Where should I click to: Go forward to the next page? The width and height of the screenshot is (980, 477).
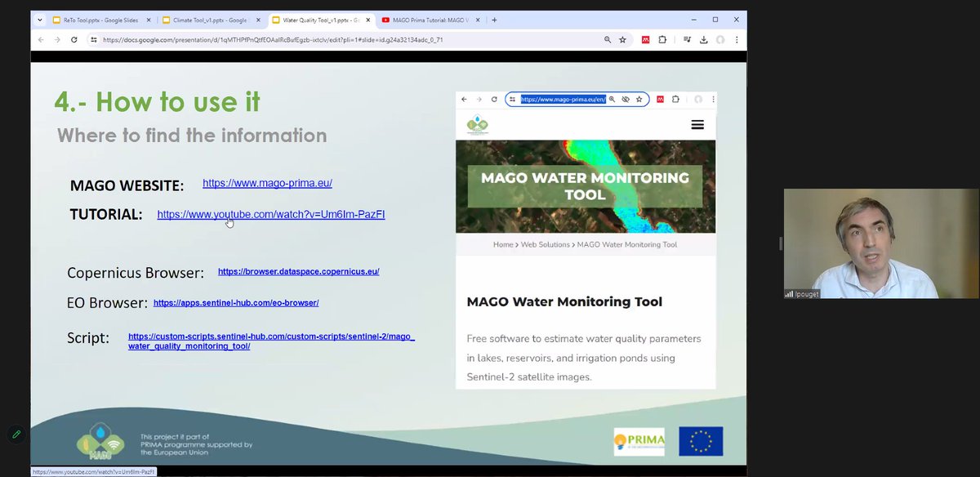coord(57,39)
